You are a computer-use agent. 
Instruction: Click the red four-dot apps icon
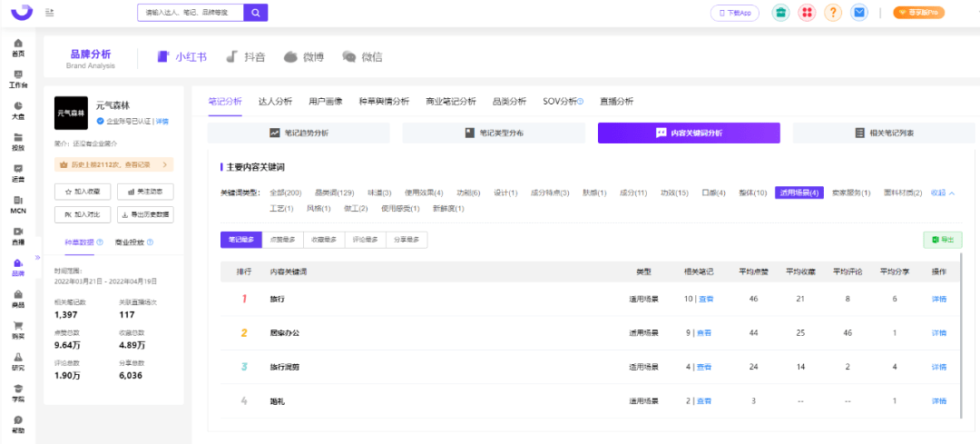807,13
